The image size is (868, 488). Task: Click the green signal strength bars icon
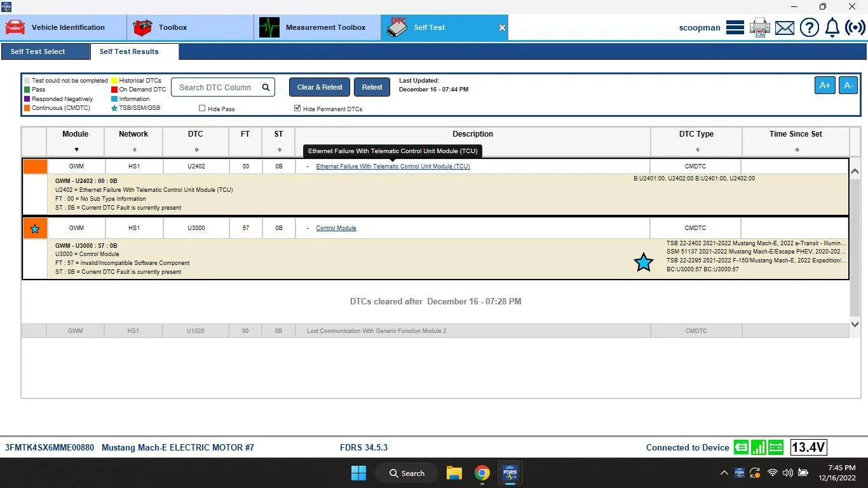758,447
